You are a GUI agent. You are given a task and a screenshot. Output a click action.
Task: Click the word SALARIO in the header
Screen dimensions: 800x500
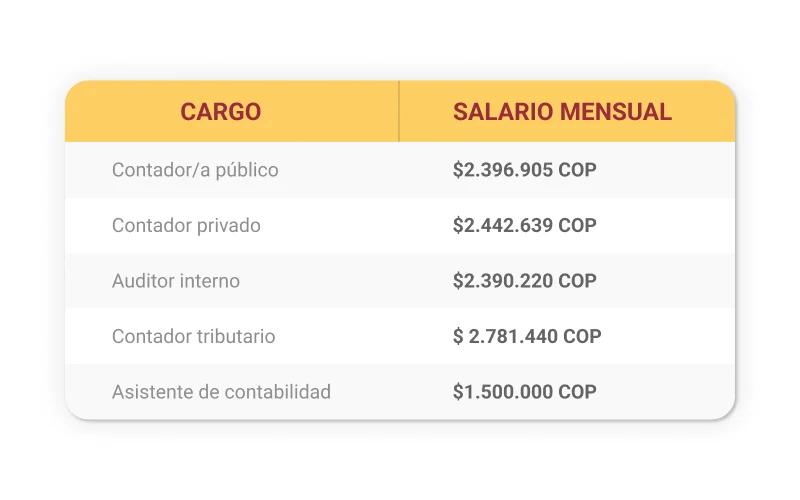(x=503, y=112)
